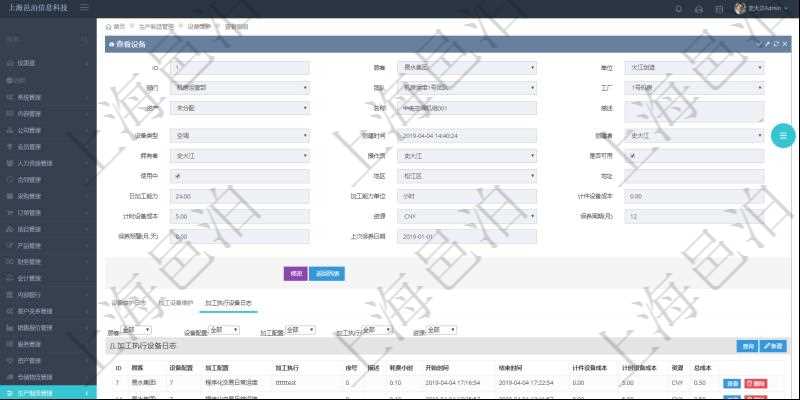
Task: Open the 货币 CNY dropdown
Action: [468, 215]
